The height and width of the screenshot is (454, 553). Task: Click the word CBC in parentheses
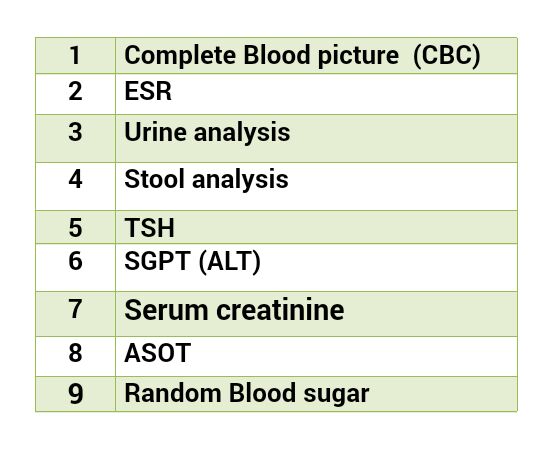pos(446,55)
